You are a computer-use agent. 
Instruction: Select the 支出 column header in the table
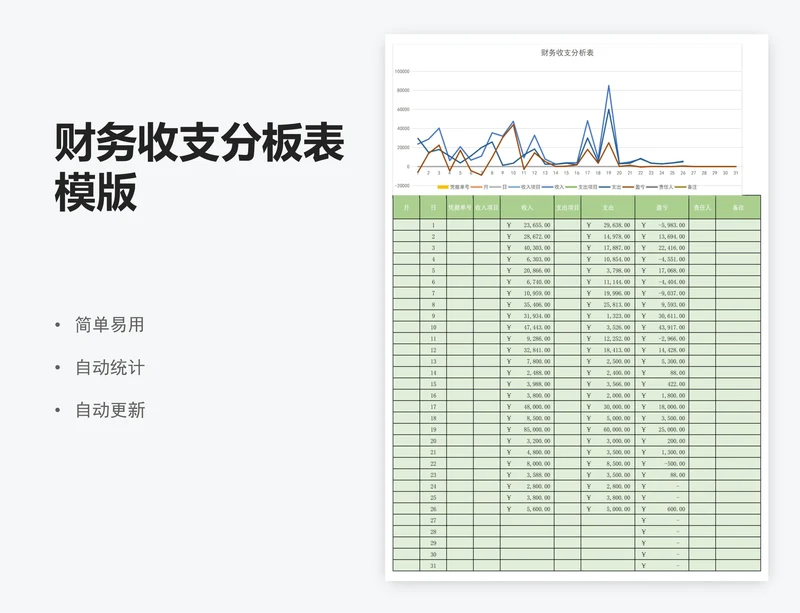click(608, 208)
